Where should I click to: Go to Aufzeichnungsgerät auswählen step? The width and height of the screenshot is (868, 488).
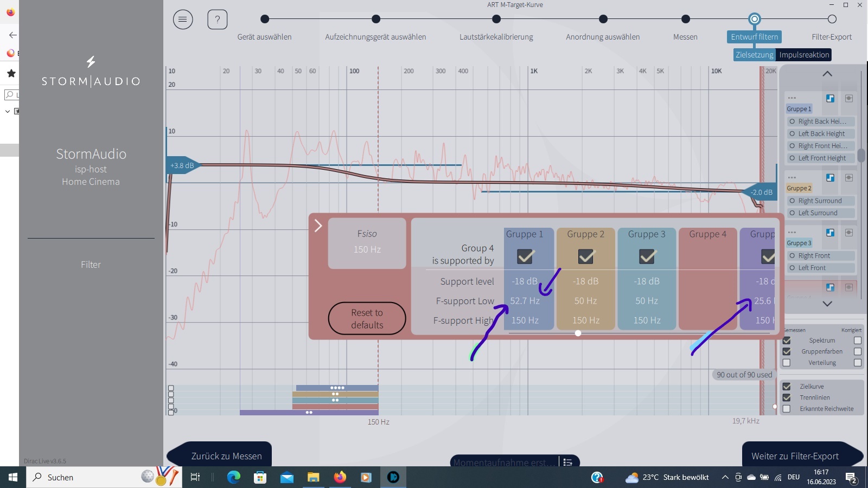(x=376, y=19)
